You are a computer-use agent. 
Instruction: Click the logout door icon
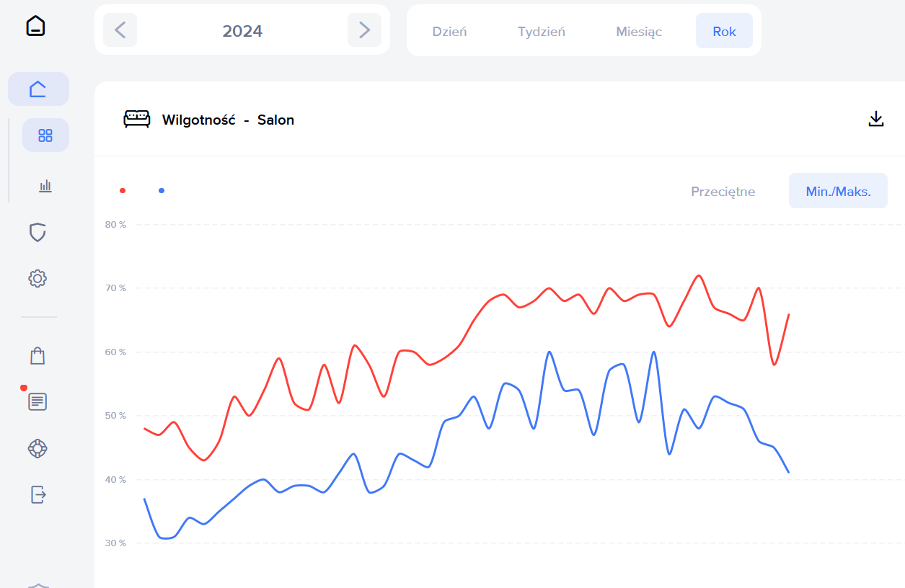[37, 494]
